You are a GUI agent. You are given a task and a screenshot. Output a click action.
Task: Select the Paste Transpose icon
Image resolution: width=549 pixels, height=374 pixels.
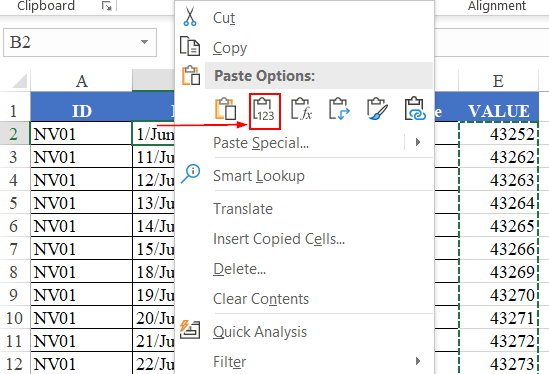(x=339, y=109)
